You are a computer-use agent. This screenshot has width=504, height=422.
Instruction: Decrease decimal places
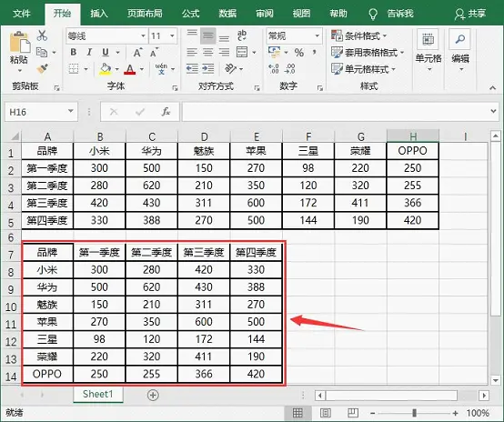pyautogui.click(x=289, y=68)
